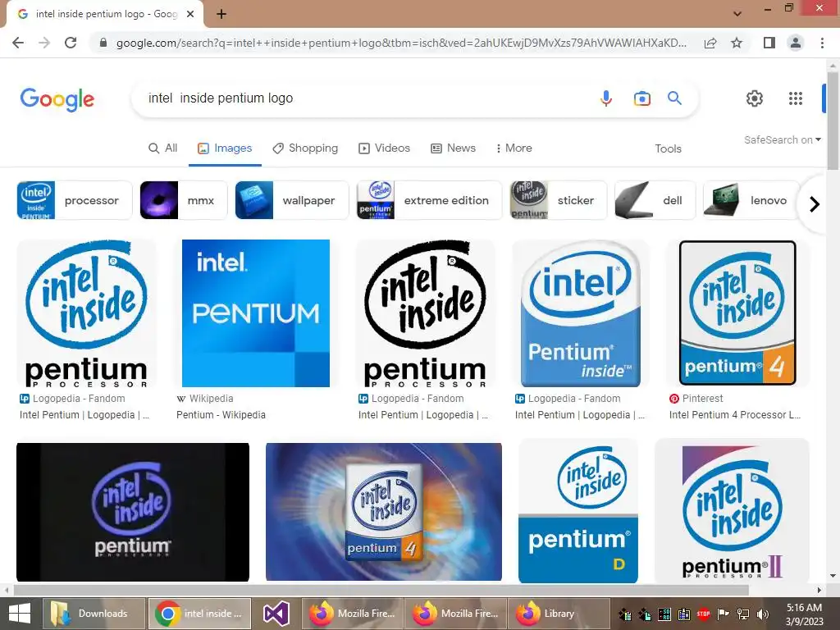The height and width of the screenshot is (630, 840).
Task: Open Visual Studio from the taskbar
Action: pos(276,614)
